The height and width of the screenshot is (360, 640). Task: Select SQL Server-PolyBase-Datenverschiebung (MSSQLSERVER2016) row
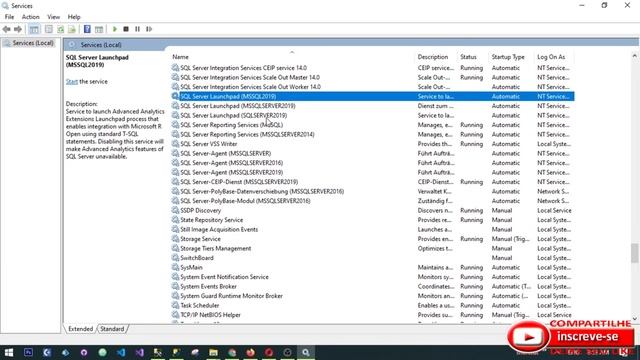(372, 191)
